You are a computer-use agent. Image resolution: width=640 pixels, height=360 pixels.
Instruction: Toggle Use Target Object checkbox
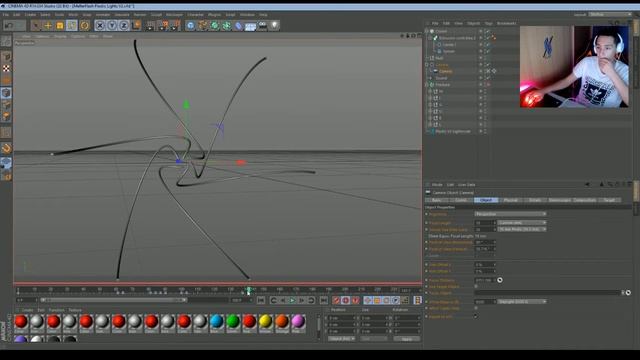tap(476, 287)
